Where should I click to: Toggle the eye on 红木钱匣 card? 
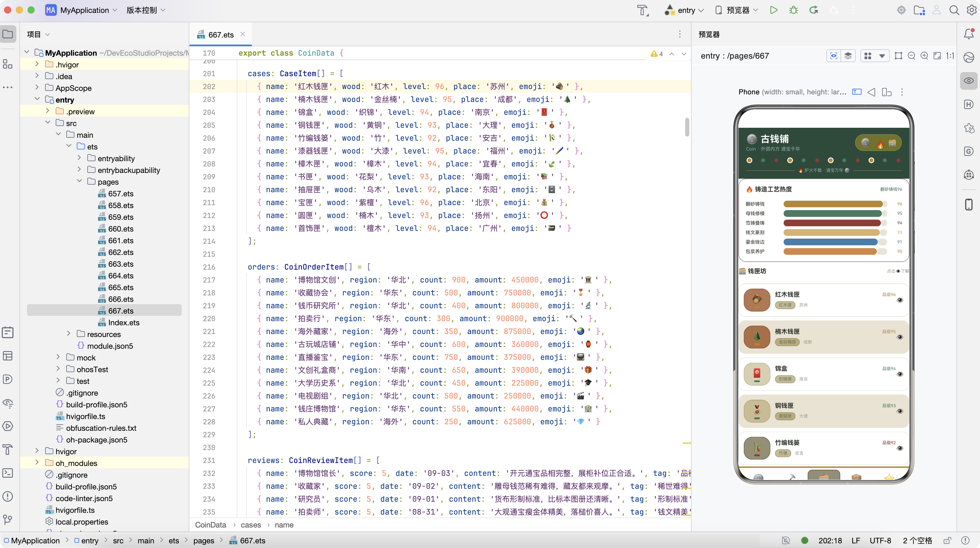click(900, 300)
